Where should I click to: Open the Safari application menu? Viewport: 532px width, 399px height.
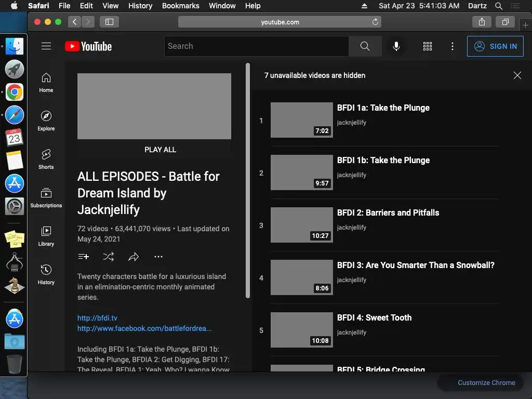click(38, 6)
